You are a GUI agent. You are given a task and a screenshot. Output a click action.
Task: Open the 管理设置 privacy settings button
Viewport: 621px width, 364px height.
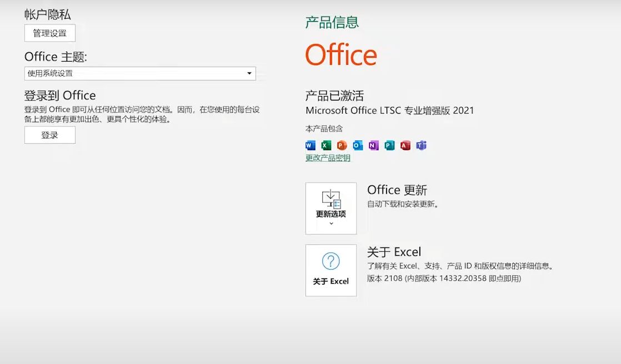click(50, 33)
